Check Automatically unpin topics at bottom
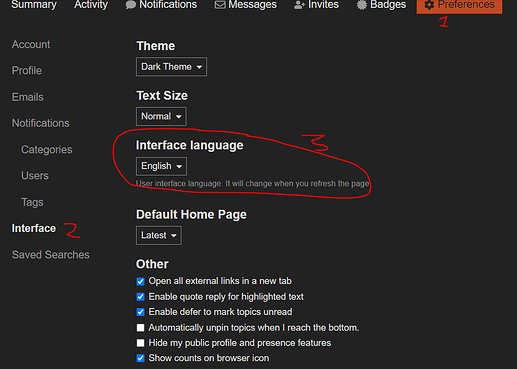 [141, 328]
